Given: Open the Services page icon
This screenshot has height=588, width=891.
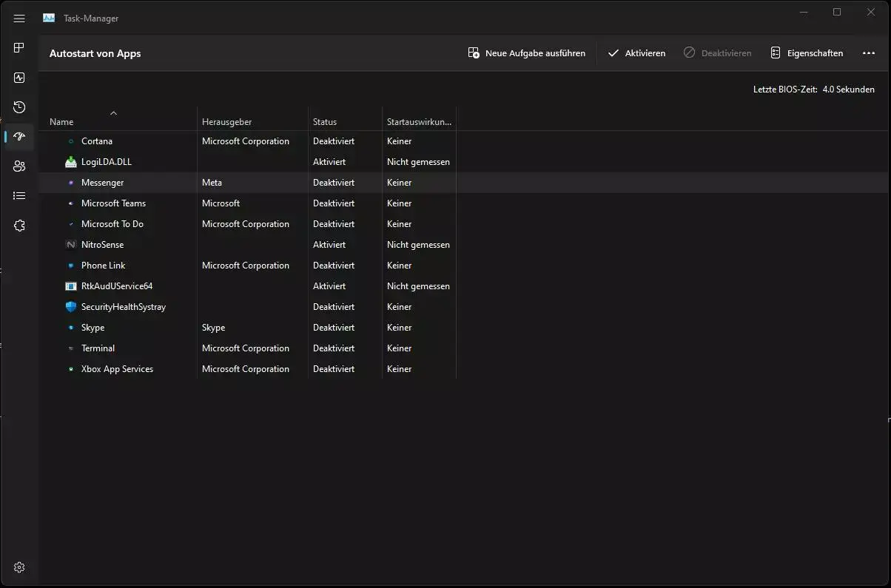Looking at the screenshot, I should point(19,226).
